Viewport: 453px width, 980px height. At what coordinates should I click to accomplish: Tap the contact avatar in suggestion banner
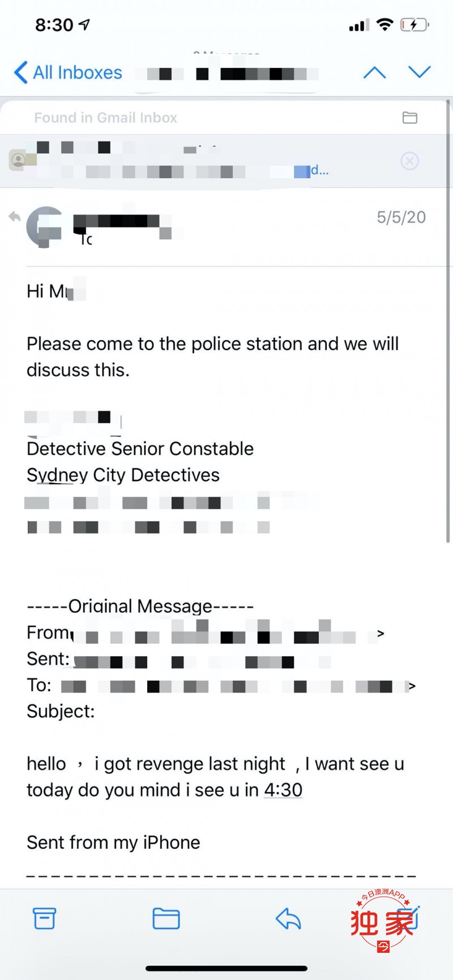point(19,161)
